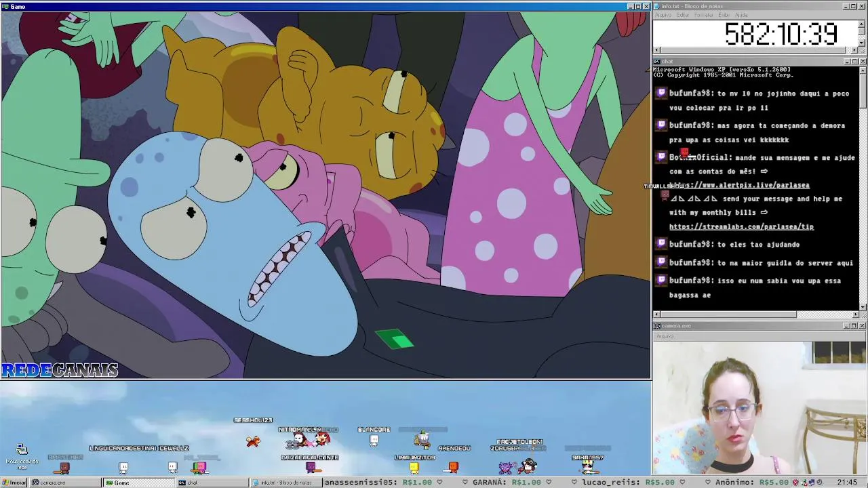Click Twitch badge beside first bufunfa98 message

tap(661, 94)
